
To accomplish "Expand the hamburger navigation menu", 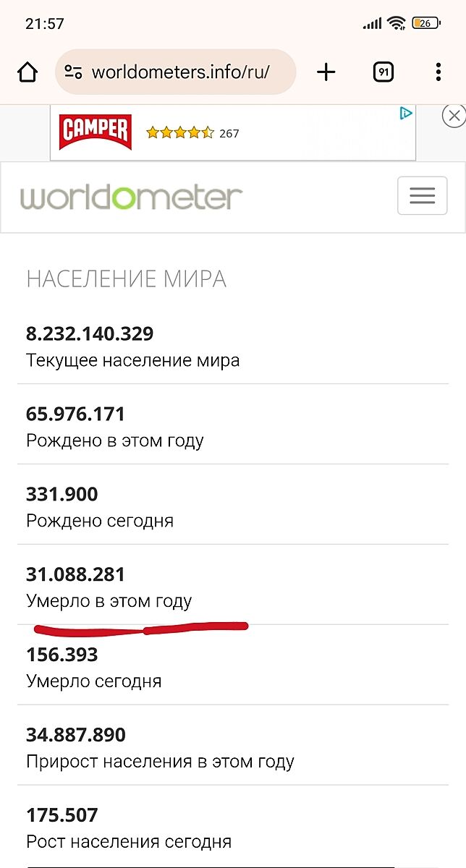I will [422, 196].
